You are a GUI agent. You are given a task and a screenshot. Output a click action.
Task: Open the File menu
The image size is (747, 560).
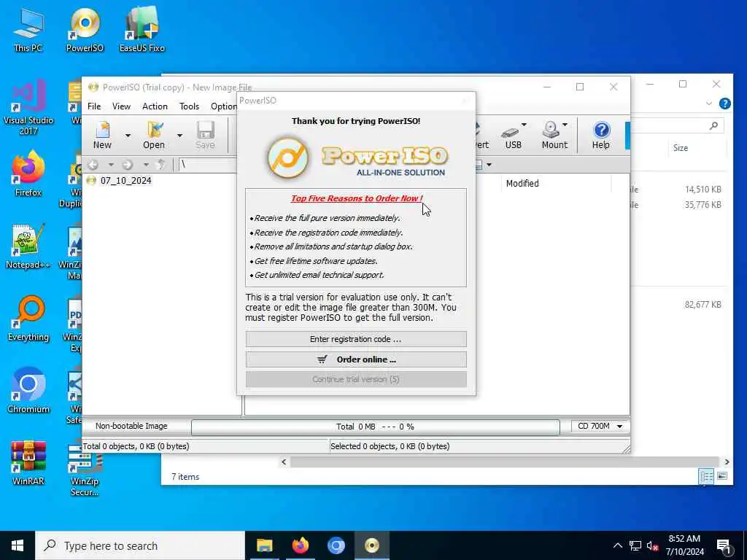[x=94, y=106]
